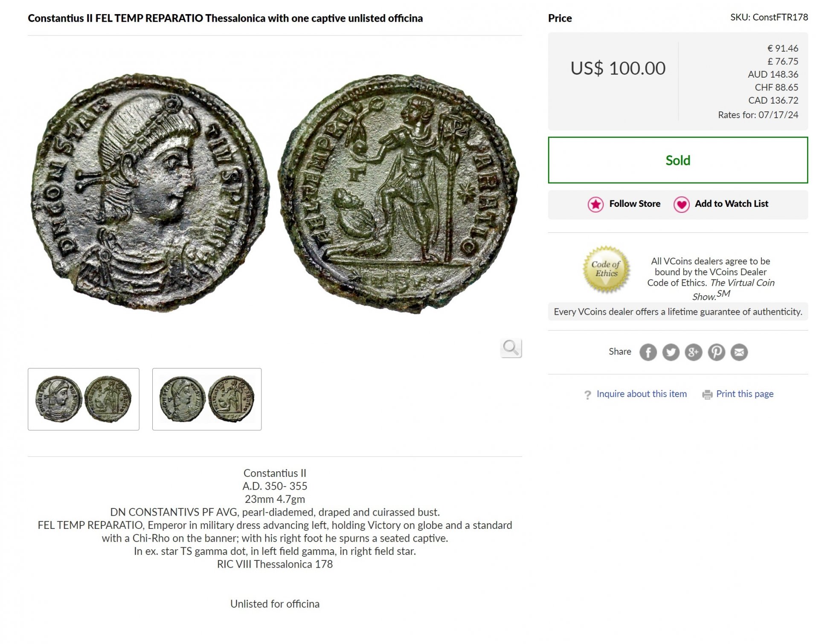The height and width of the screenshot is (644, 819).
Task: Share via Twitter icon
Action: 671,352
